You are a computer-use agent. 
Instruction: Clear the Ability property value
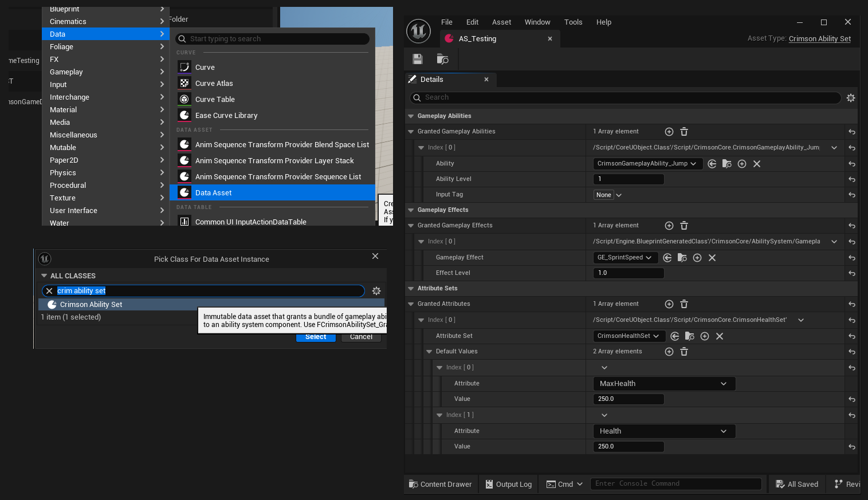pos(757,164)
